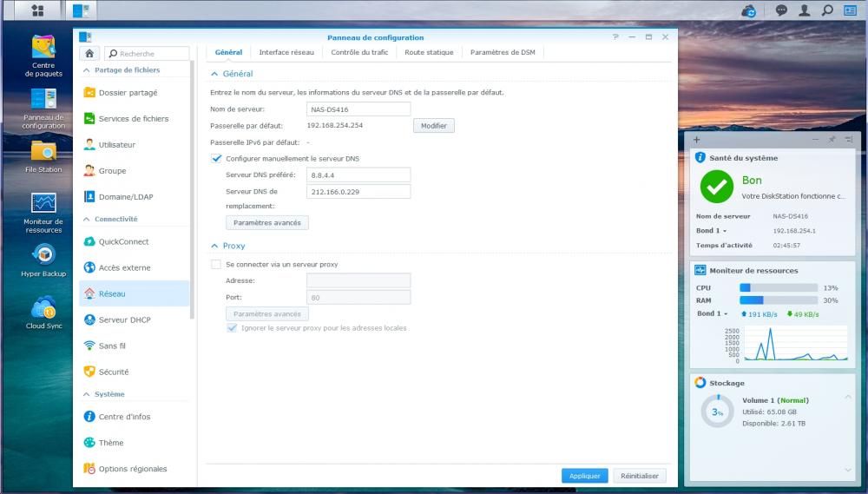Switch to the Interface réseau tab
The height and width of the screenshot is (494, 868).
point(286,52)
